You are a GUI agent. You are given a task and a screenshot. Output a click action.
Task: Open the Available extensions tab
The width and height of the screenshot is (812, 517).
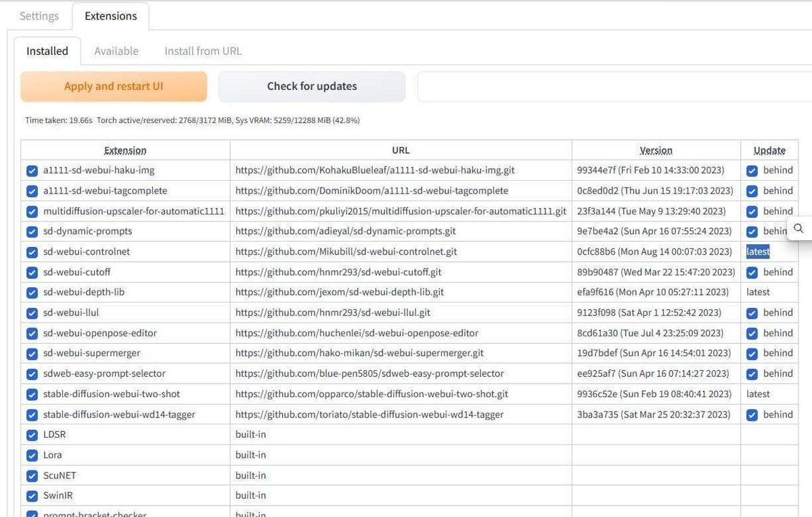116,51
